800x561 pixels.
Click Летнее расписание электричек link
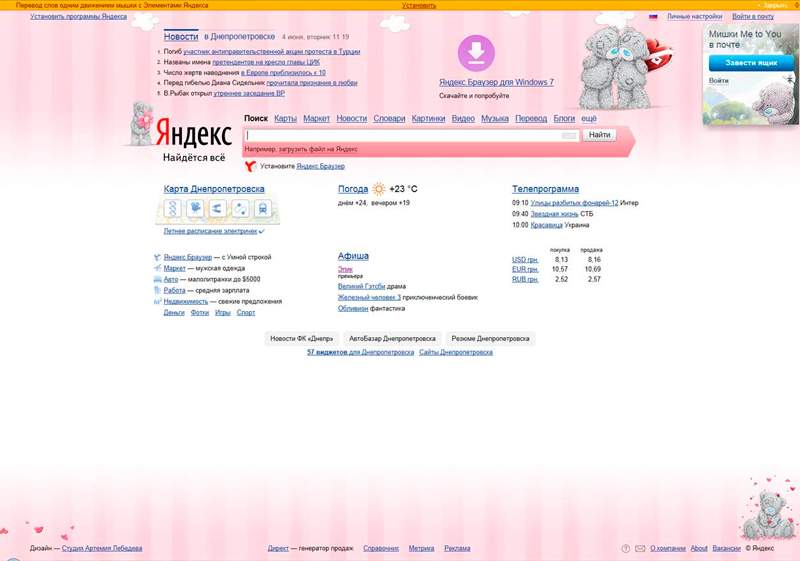click(210, 231)
